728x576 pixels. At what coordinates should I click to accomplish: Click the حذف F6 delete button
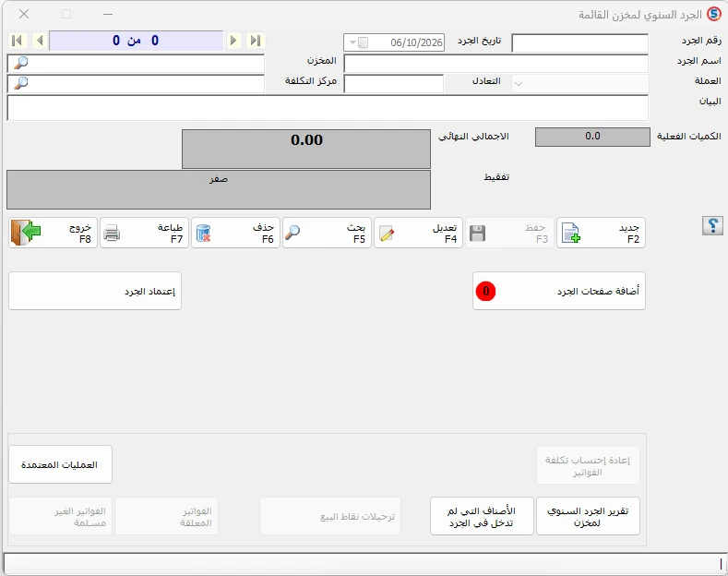coord(236,233)
